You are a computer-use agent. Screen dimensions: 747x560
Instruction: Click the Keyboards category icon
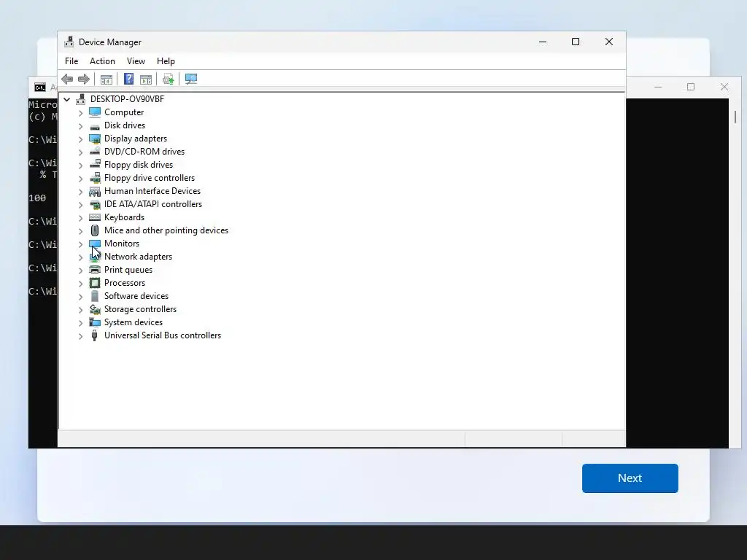point(95,217)
